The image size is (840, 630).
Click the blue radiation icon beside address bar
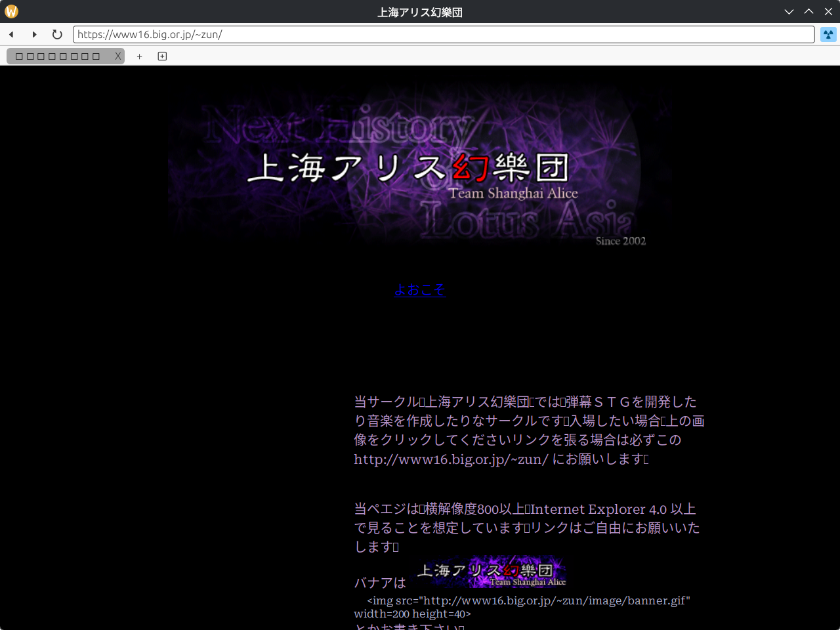[828, 34]
